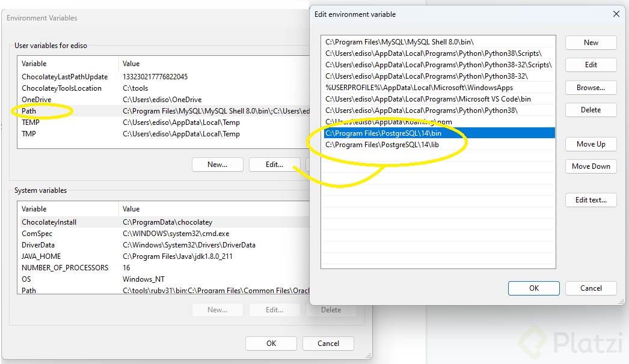Click the C:\Users\ediso\OneDrive value
This screenshot has width=629, height=364.
pos(162,100)
